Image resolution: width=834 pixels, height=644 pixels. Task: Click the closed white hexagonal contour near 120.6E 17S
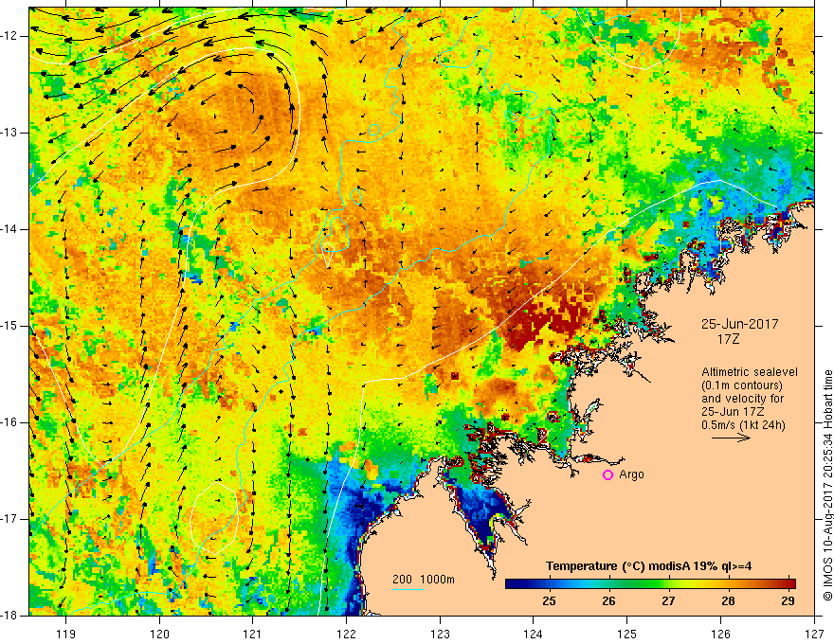tap(214, 518)
